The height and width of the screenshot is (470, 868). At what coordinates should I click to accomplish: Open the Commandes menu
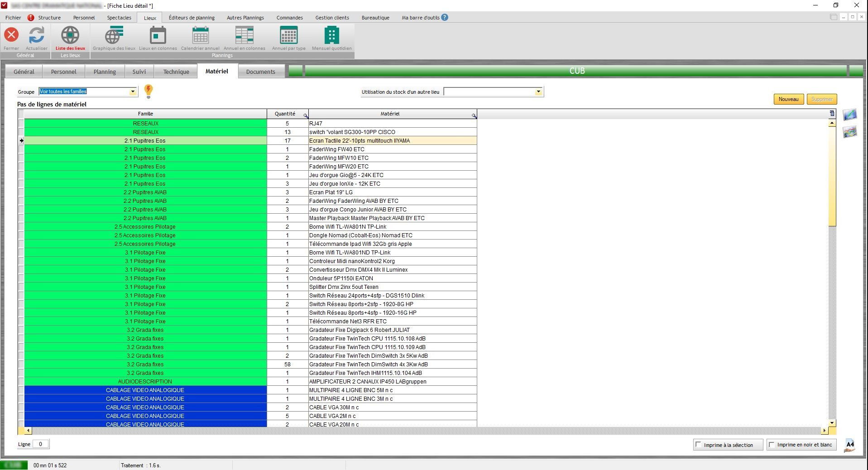pos(290,18)
